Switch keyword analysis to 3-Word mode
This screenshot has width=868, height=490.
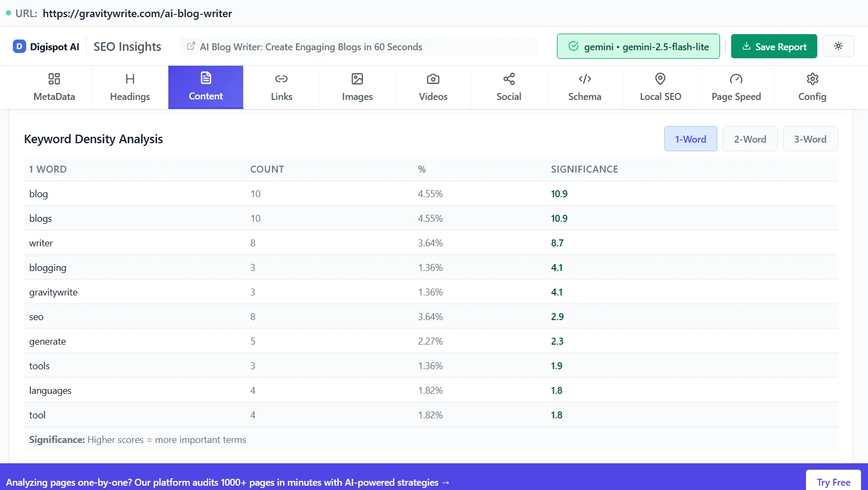[x=810, y=138]
